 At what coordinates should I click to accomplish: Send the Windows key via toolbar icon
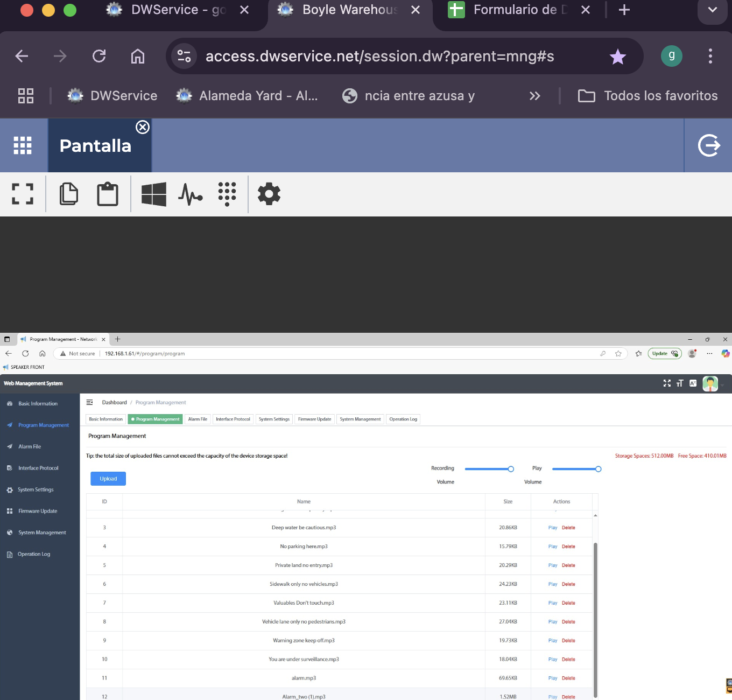point(154,194)
